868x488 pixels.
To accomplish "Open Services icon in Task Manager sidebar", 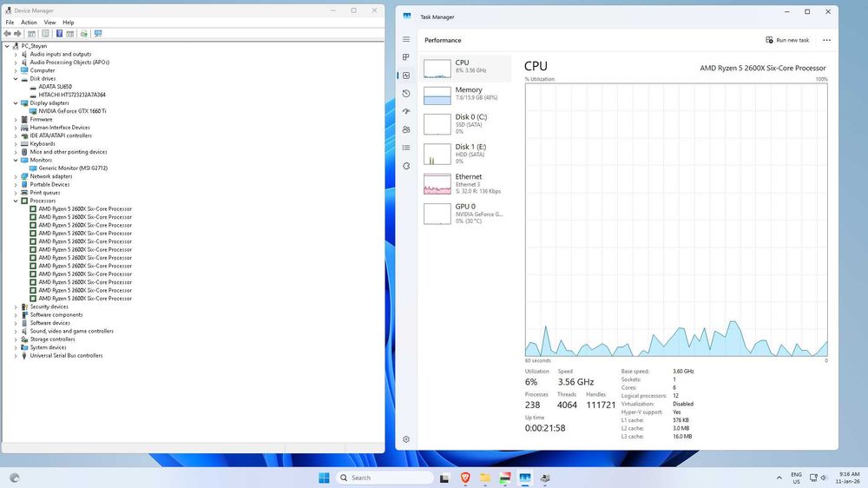I will click(406, 166).
